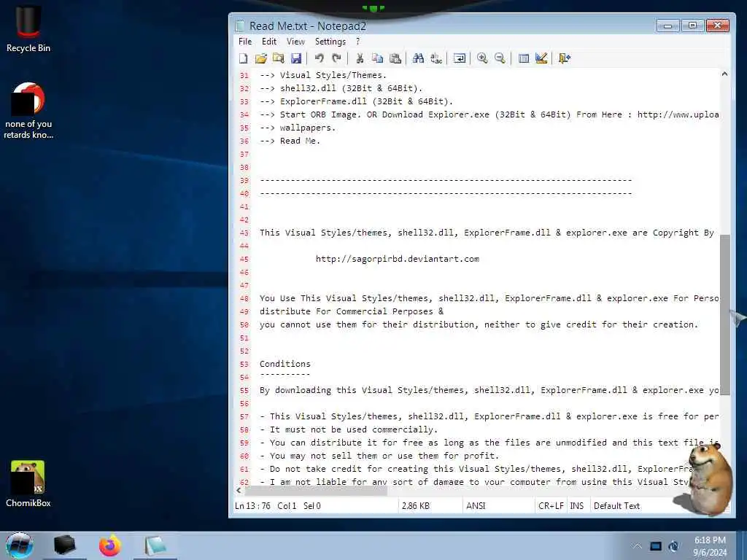
Task: Click the CR+LF line ending status
Action: [551, 506]
